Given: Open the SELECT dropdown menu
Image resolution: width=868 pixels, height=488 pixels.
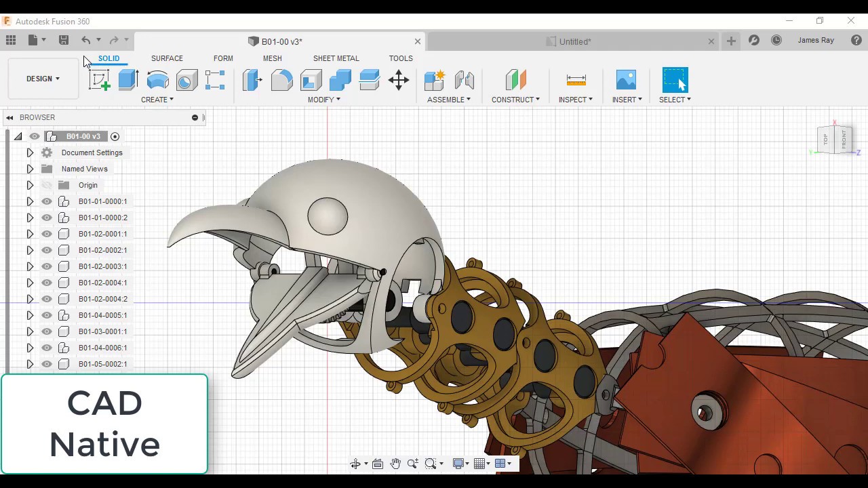Looking at the screenshot, I should pos(675,100).
